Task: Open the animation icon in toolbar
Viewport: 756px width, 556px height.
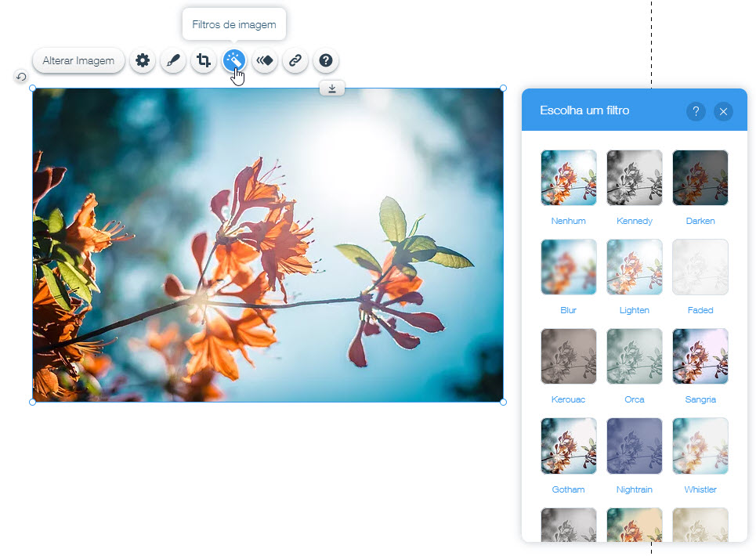Action: (x=265, y=60)
